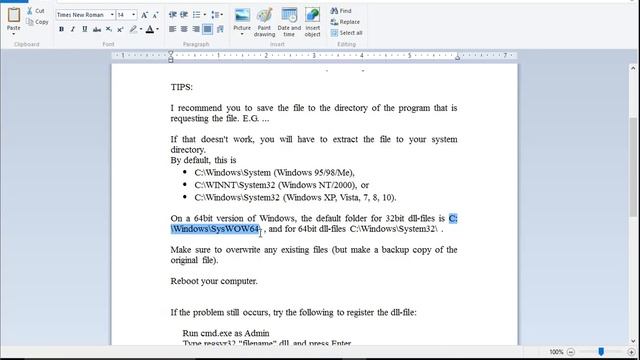640x360 pixels.
Task: Click Select all
Action: click(x=347, y=33)
